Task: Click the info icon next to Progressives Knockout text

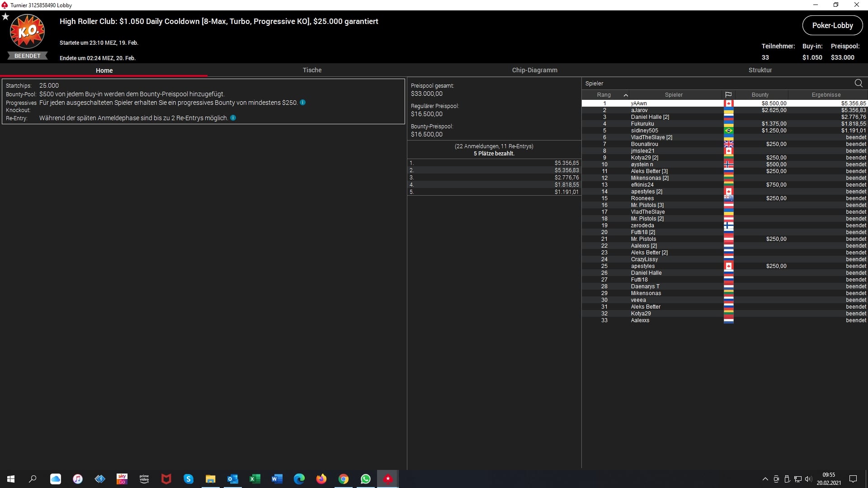Action: pyautogui.click(x=303, y=103)
